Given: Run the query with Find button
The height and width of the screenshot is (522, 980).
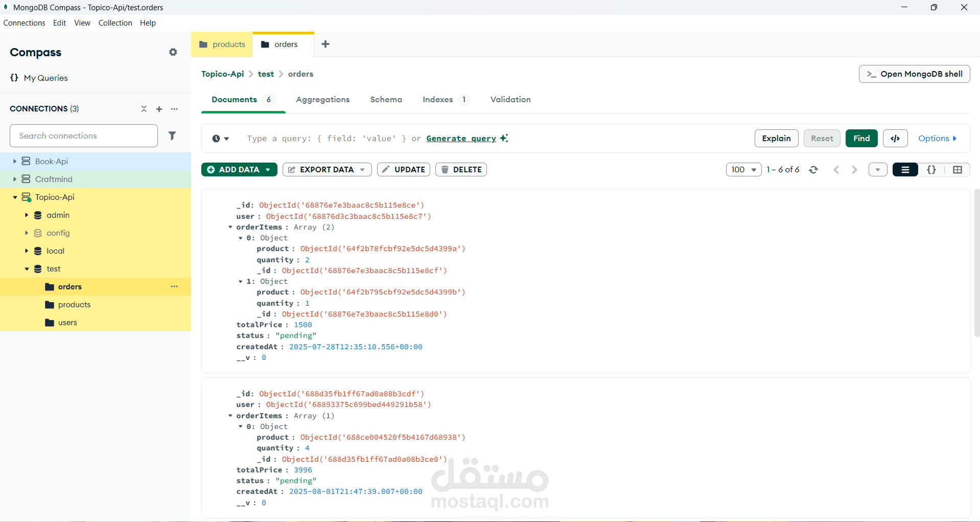Looking at the screenshot, I should pyautogui.click(x=861, y=138).
